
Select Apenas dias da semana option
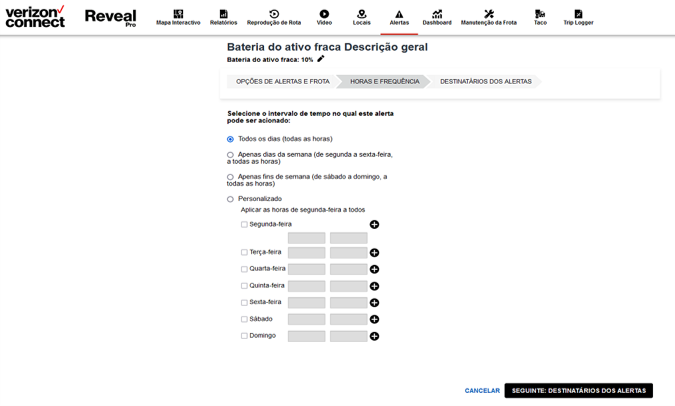(230, 155)
